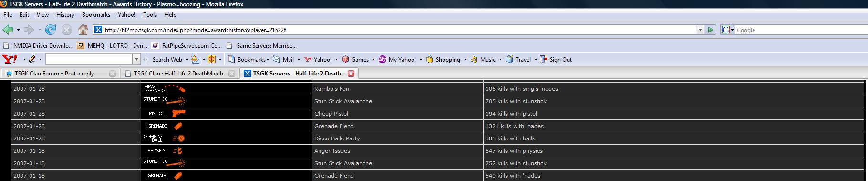Click the Search Web button
This screenshot has height=181, width=868.
pos(167,59)
